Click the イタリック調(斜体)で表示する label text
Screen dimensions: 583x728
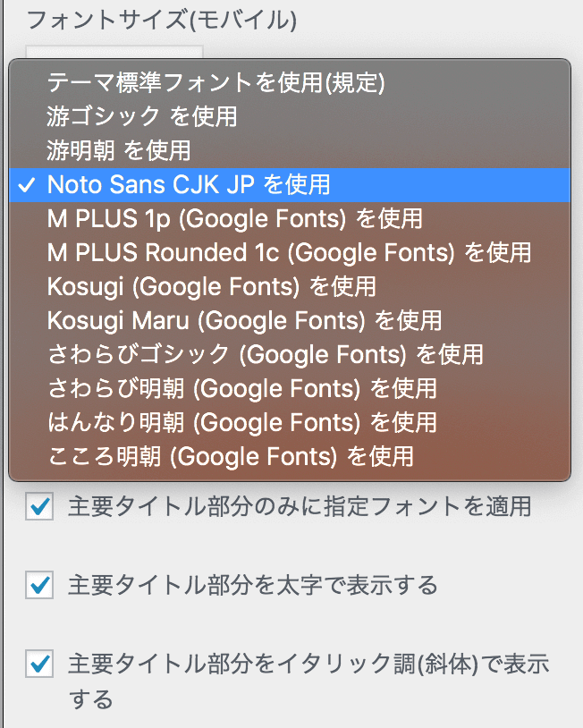point(308,665)
